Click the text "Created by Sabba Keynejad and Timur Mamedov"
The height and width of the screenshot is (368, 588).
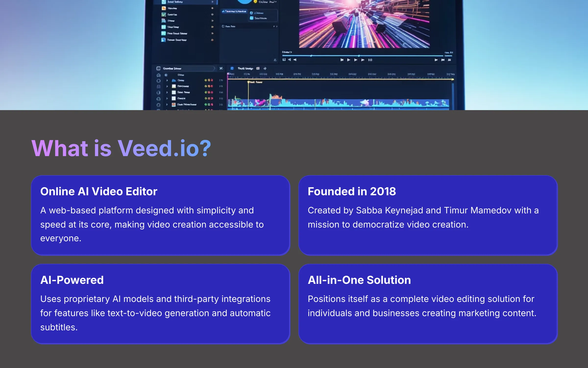coord(410,210)
